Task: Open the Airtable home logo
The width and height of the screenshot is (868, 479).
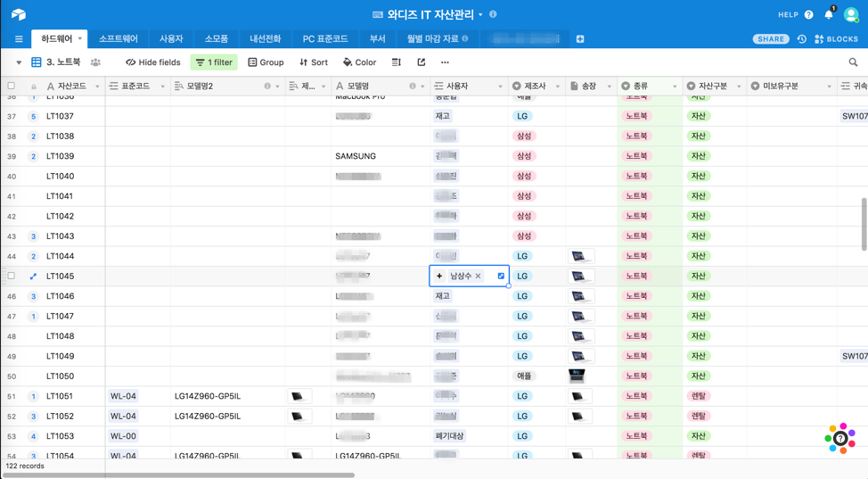Action: click(19, 14)
